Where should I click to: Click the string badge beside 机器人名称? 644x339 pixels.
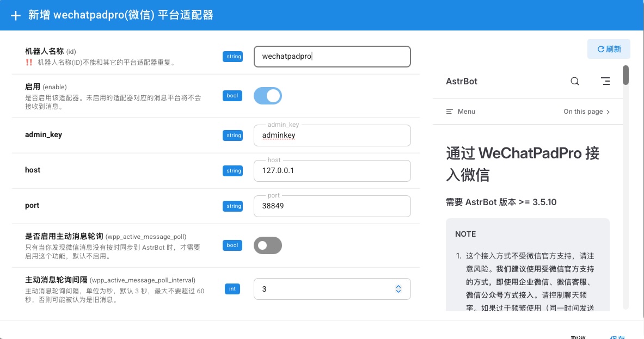tap(233, 56)
